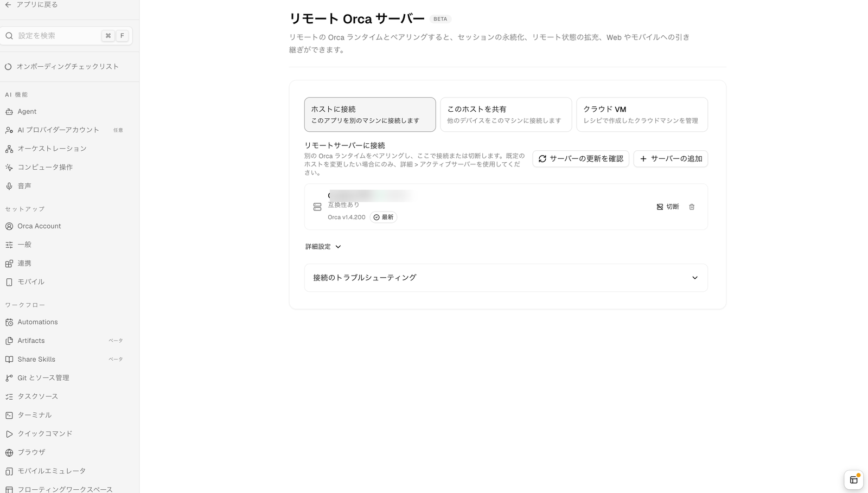The height and width of the screenshot is (493, 868).
Task: Click 互換性あり status text
Action: pyautogui.click(x=343, y=205)
